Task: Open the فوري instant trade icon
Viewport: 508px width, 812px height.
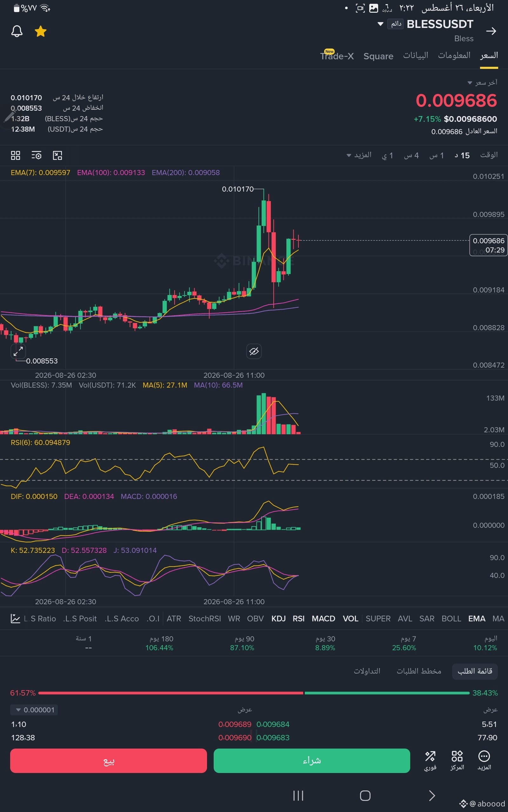Action: click(x=430, y=761)
